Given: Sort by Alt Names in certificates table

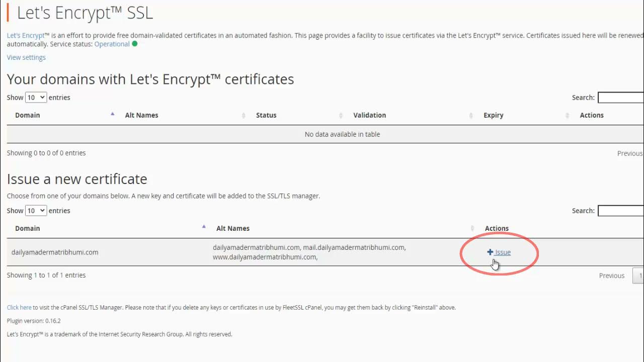Looking at the screenshot, I should (x=244, y=115).
